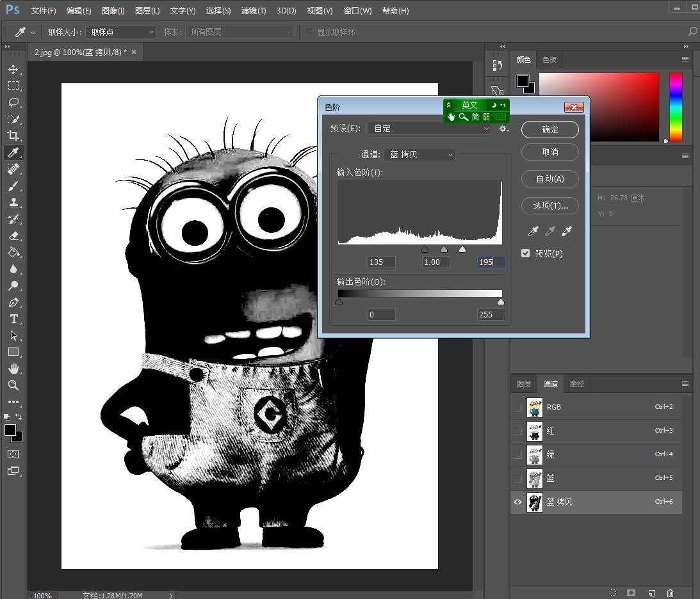Click the Auto button in Levels
The image size is (700, 599).
(550, 179)
